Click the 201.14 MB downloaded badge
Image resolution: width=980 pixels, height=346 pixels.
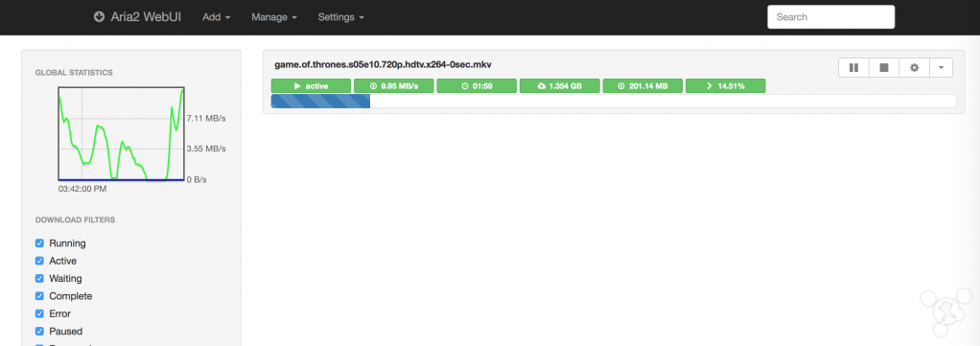[x=642, y=86]
